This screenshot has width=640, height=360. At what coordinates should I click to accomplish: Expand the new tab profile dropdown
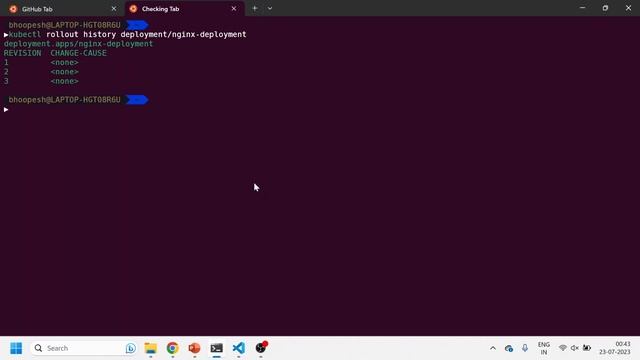click(x=270, y=8)
